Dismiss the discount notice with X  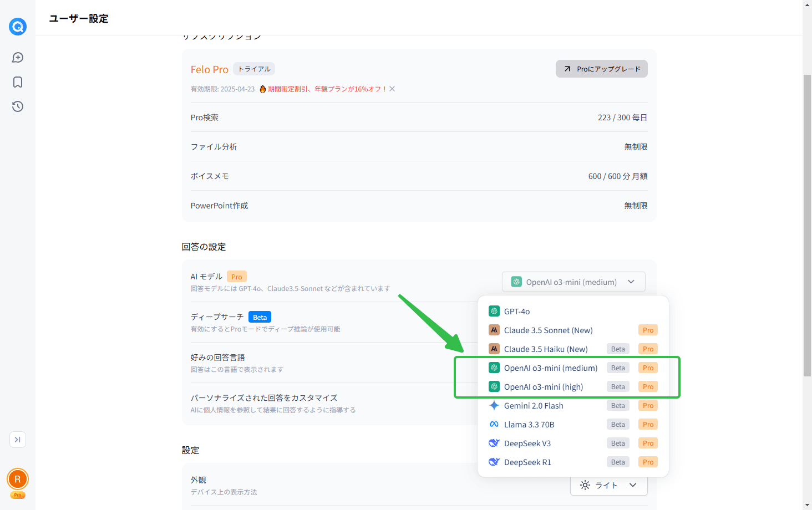point(392,89)
